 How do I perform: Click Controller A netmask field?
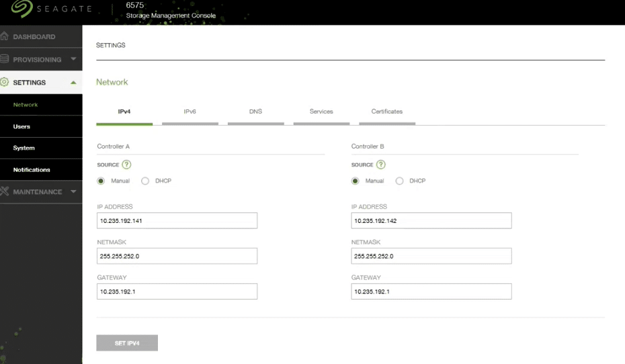(x=177, y=256)
